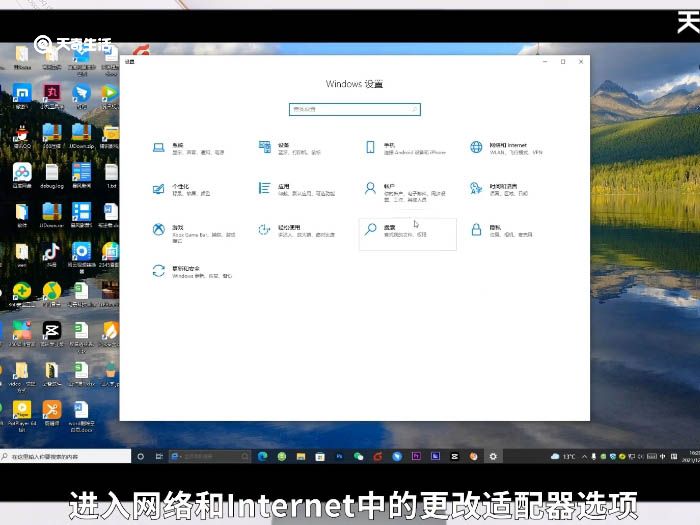
Task: Select the Maxthon browser desktop shortcut
Action: tap(22, 96)
